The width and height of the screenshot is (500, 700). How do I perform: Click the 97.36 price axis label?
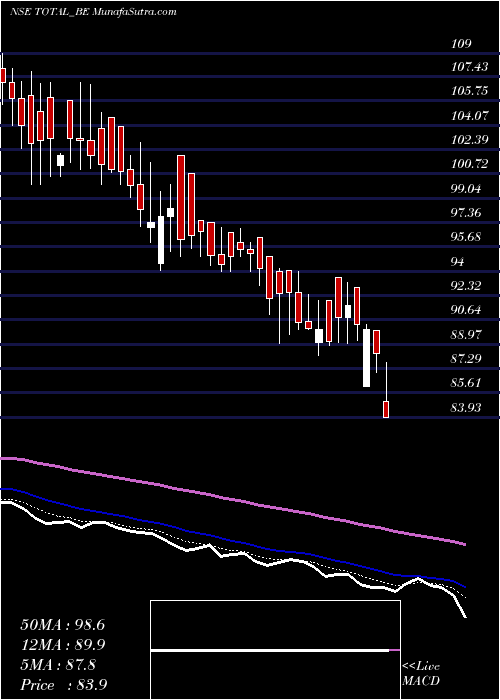click(466, 212)
